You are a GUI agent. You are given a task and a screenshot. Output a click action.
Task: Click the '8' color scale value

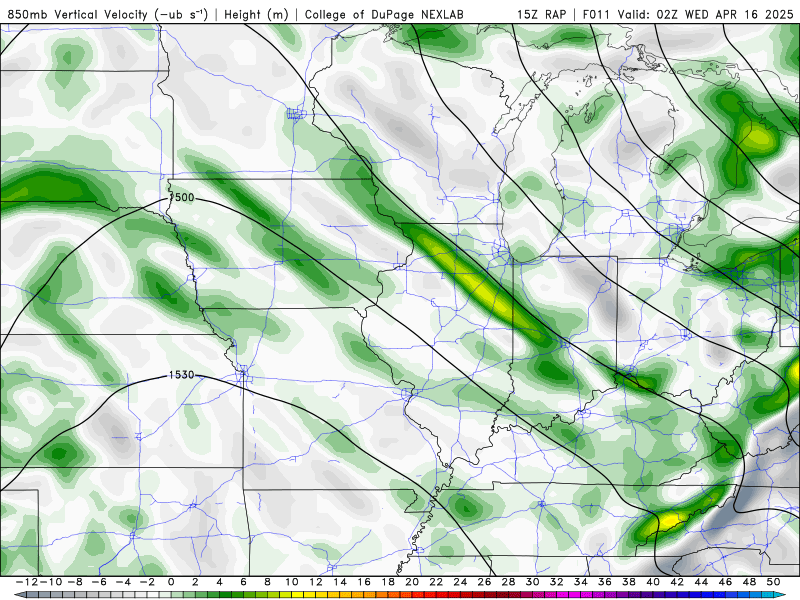tap(267, 582)
